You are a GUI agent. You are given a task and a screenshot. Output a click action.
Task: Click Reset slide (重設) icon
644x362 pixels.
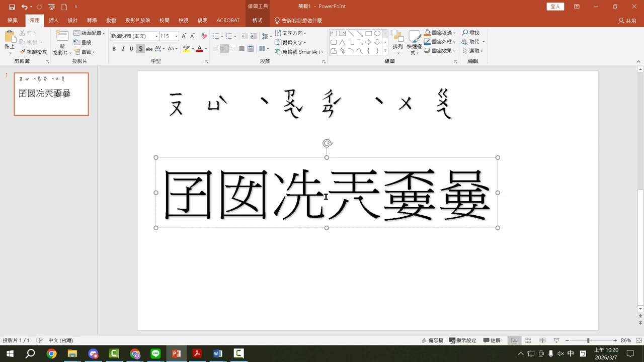pyautogui.click(x=83, y=43)
